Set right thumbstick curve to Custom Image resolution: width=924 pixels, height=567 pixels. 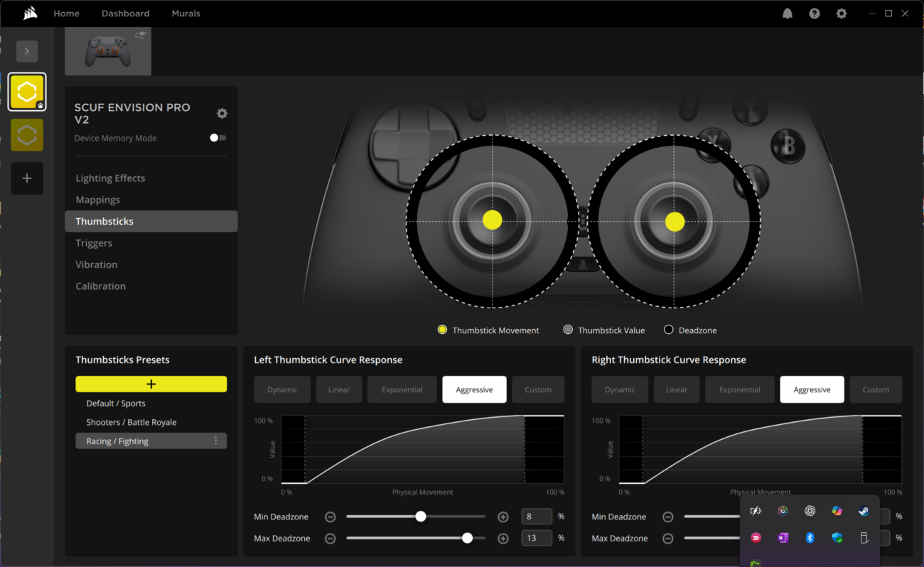click(876, 389)
